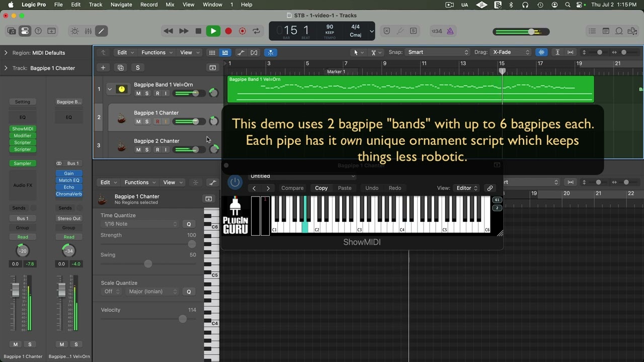Open the media Browsers icon
The width and height of the screenshot is (644, 362).
[x=633, y=31]
